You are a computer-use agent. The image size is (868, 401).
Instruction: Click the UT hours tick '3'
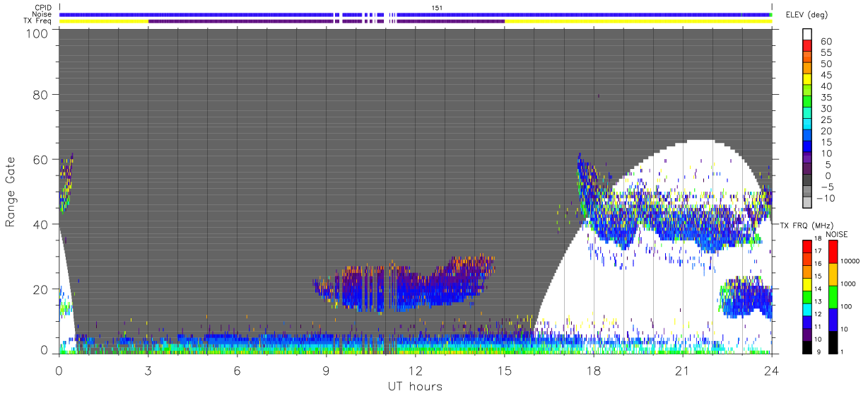(148, 371)
